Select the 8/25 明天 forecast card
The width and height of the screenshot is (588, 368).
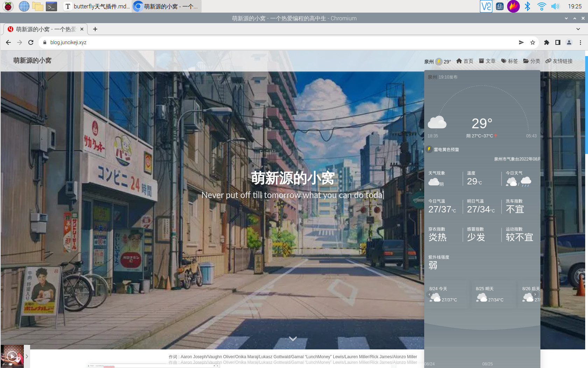(x=493, y=294)
